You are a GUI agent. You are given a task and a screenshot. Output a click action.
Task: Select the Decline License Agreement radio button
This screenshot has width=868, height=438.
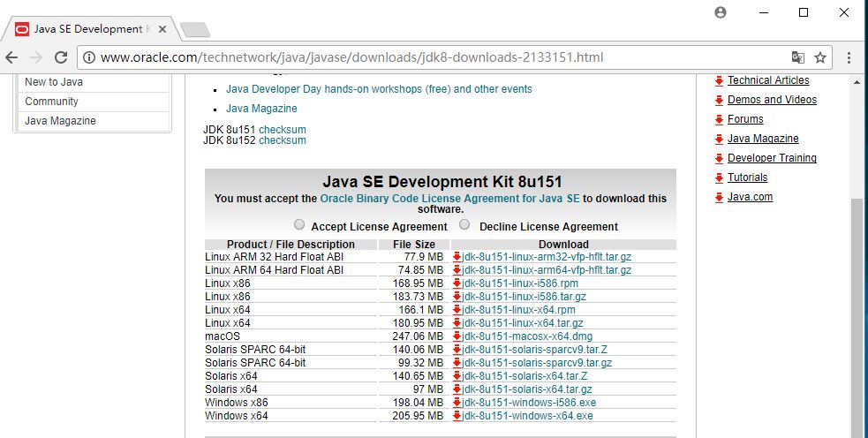coord(464,225)
